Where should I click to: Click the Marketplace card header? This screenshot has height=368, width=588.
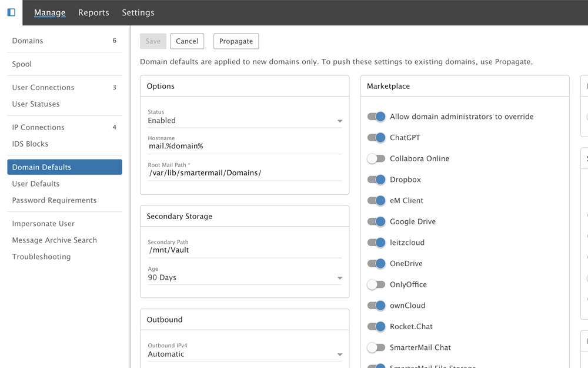pos(465,86)
